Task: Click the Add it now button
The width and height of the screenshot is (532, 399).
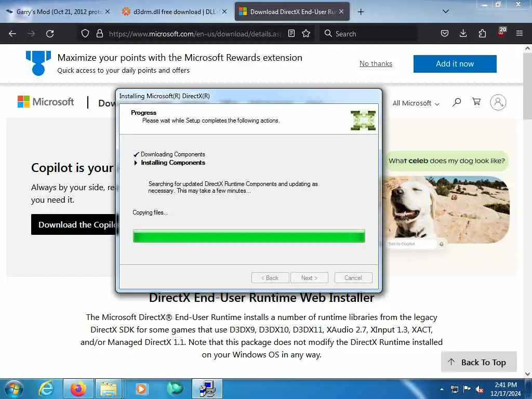Action: click(x=455, y=64)
